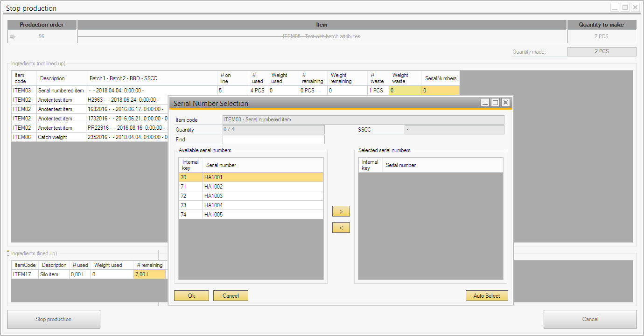
Task: Minimize the Serial Number Selection dialog
Action: pos(486,103)
